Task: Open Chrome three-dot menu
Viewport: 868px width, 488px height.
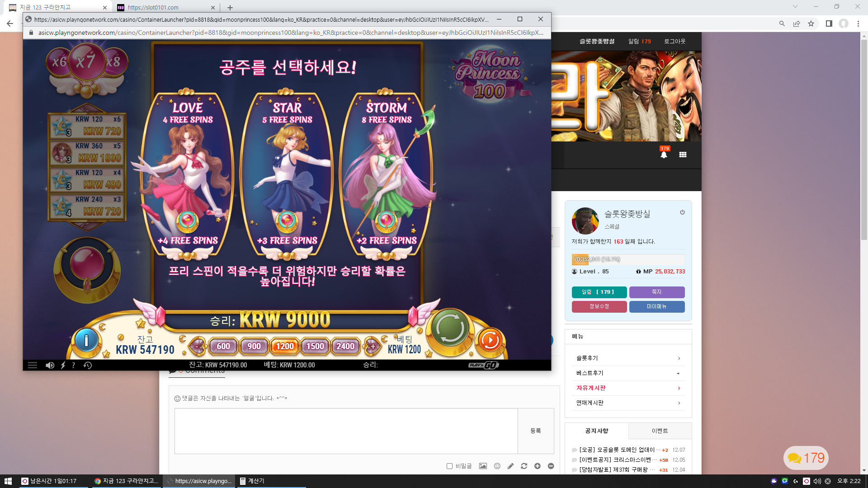Action: (x=858, y=23)
